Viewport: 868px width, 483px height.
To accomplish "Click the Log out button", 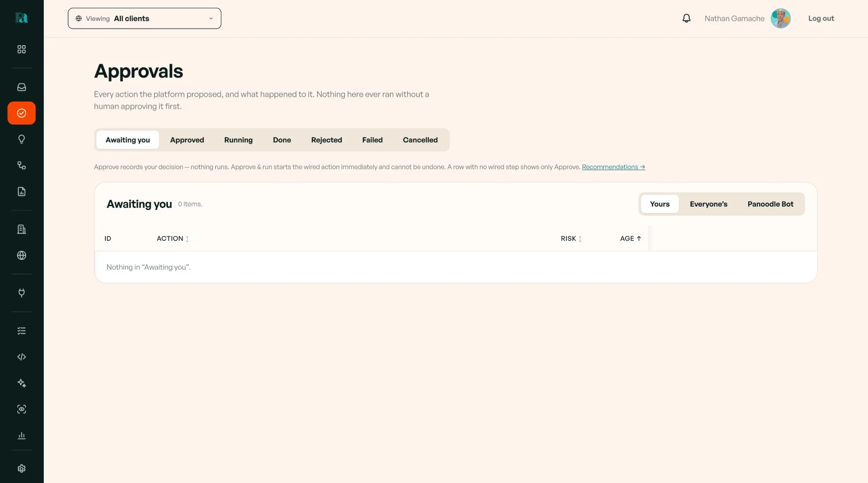I will (x=821, y=18).
